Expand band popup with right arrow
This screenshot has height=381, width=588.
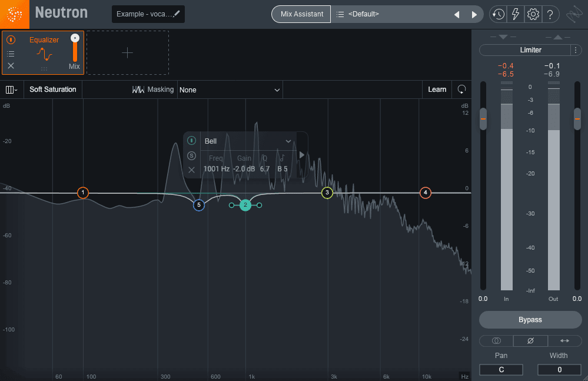coord(302,155)
